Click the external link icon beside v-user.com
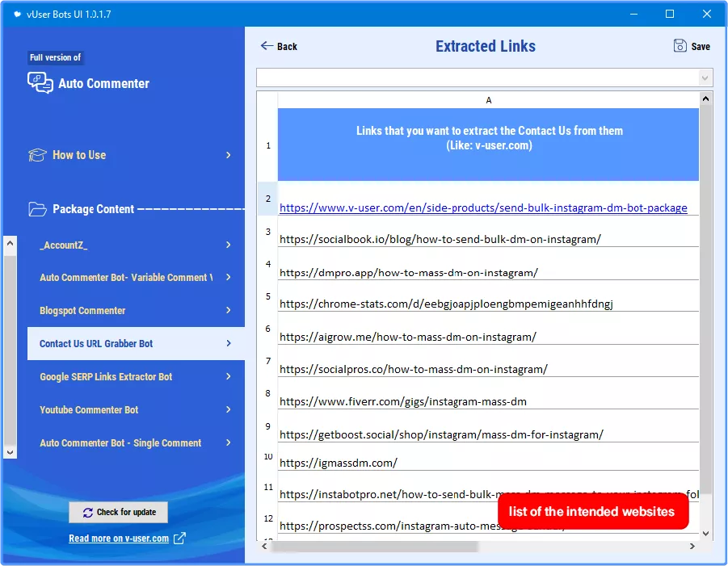 click(x=179, y=539)
